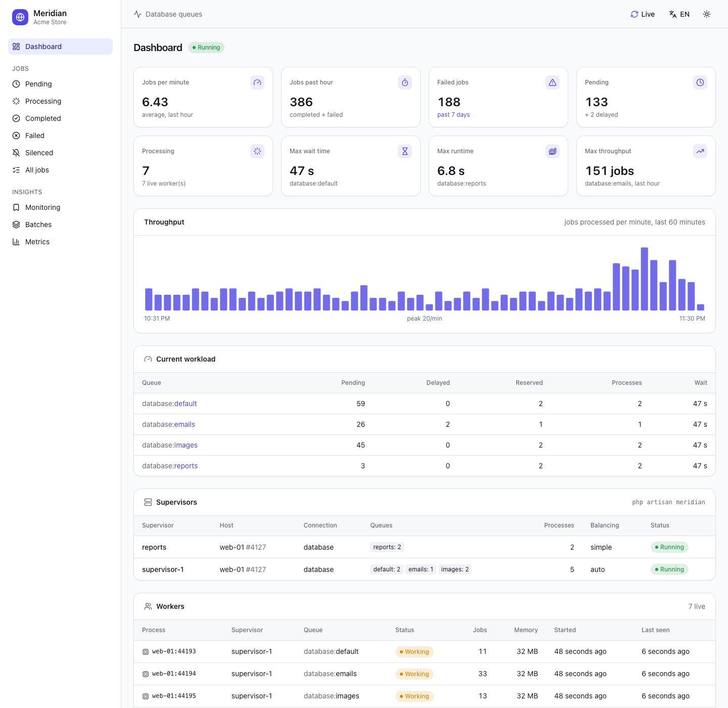Image resolution: width=728 pixels, height=708 pixels.
Task: Go to Monitoring under Insights
Action: 60,207
